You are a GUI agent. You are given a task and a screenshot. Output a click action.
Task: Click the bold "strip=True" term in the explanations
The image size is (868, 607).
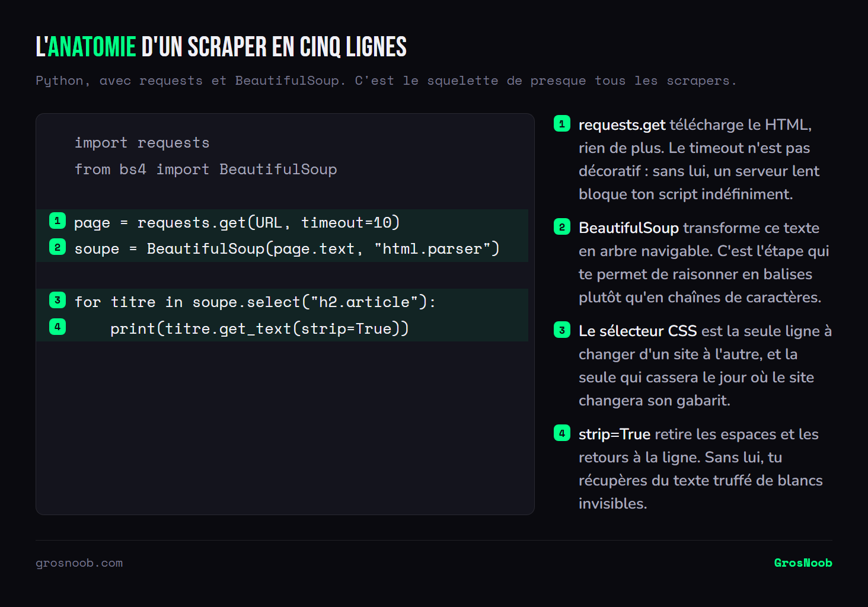point(615,435)
